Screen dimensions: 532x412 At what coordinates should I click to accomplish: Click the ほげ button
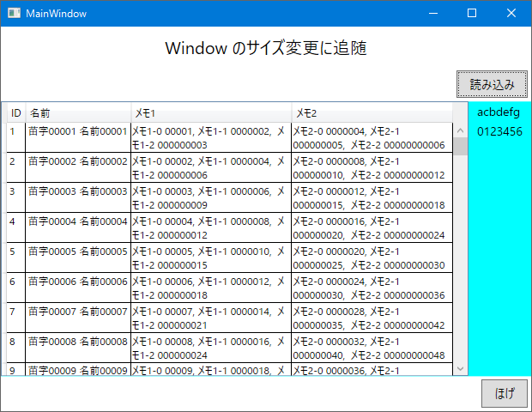(505, 393)
